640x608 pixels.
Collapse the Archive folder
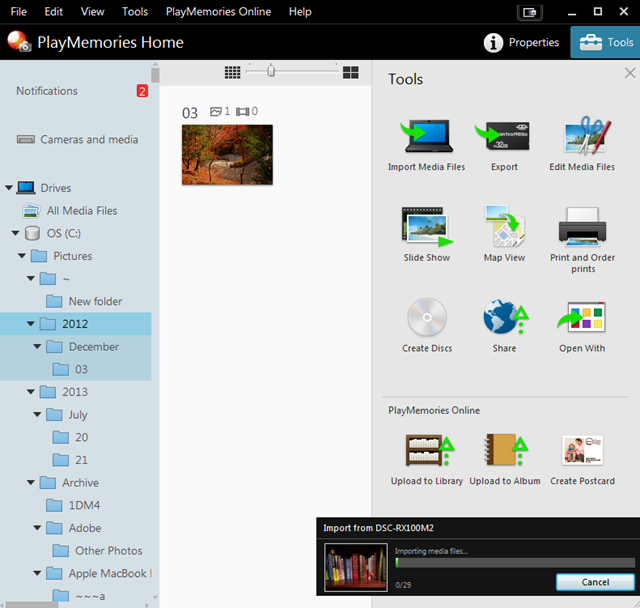[x=31, y=482]
